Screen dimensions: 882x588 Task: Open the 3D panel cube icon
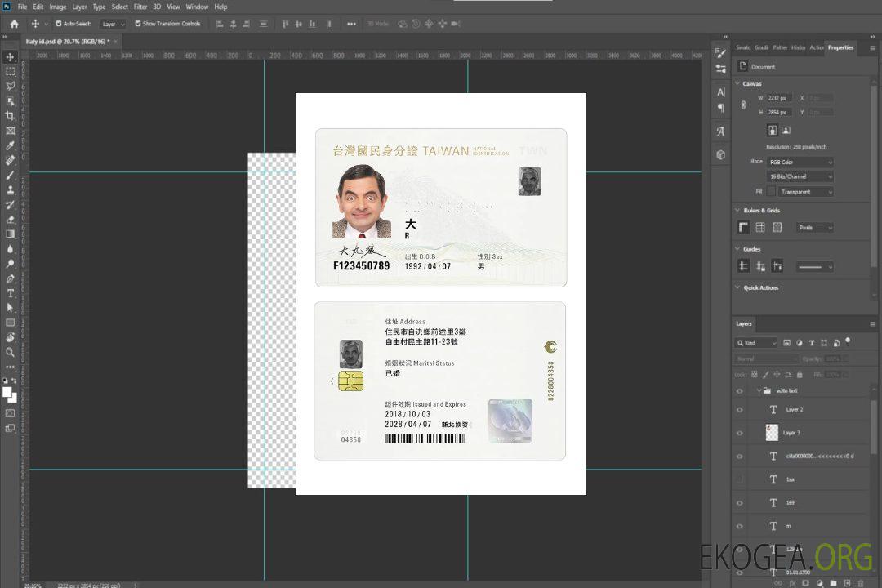pos(720,154)
